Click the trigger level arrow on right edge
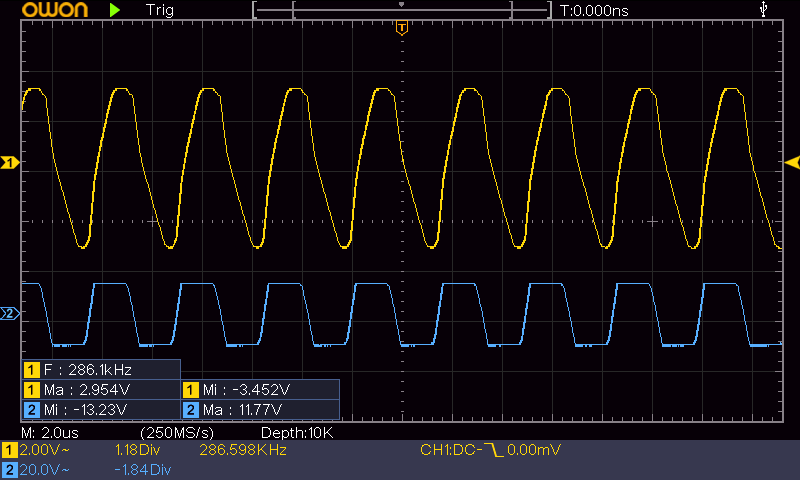Viewport: 800px width, 480px height. 792,163
